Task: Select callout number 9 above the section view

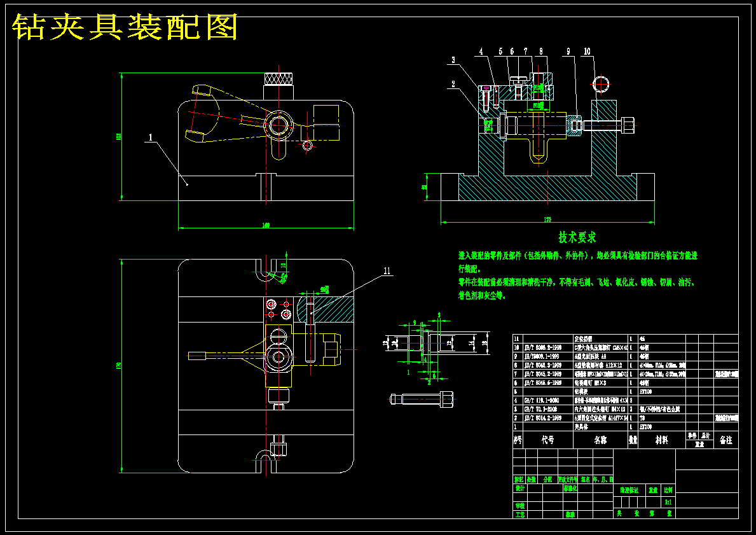Action: [x=568, y=51]
